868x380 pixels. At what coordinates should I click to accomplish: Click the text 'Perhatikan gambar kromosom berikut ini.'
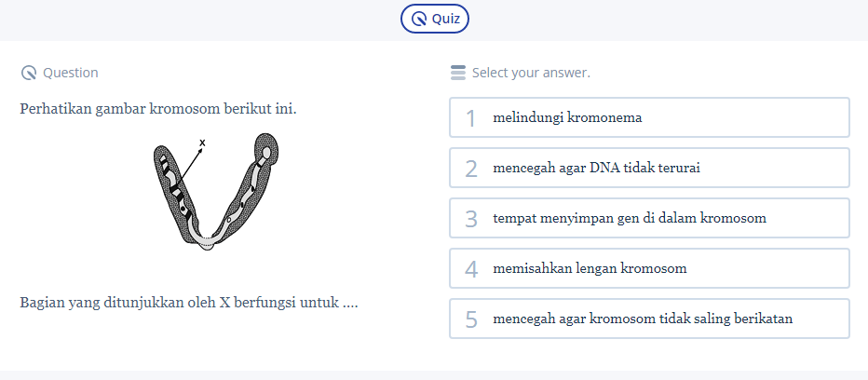[158, 109]
